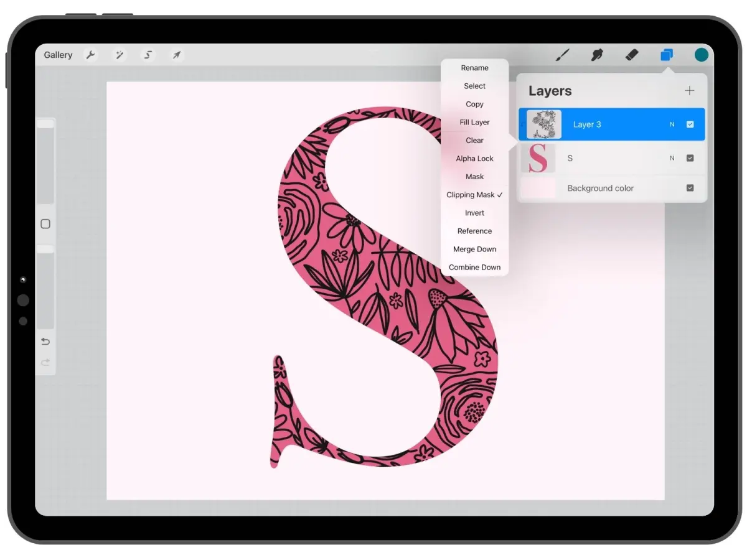
Task: Choose Mask from layer menu
Action: (474, 177)
